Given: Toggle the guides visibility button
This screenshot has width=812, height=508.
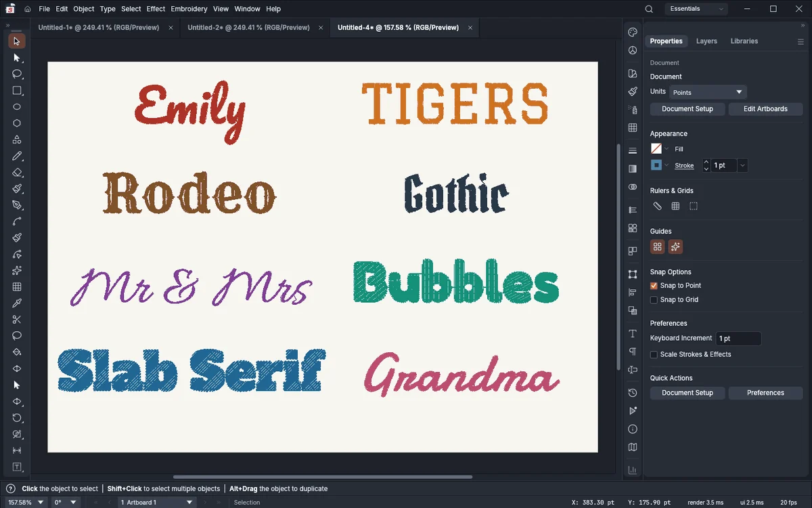Looking at the screenshot, I should pyautogui.click(x=657, y=247).
